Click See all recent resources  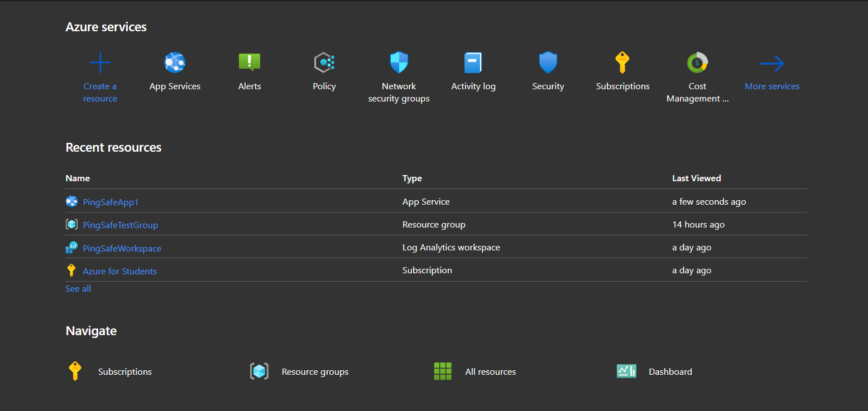[x=78, y=289]
